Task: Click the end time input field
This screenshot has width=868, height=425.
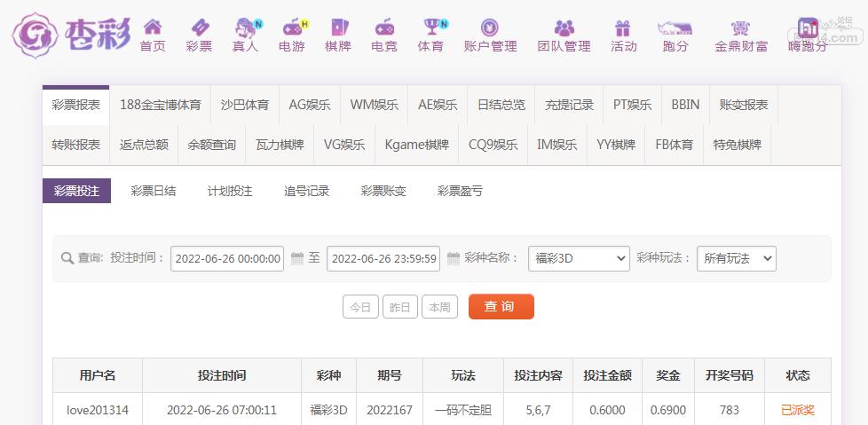Action: (x=384, y=258)
